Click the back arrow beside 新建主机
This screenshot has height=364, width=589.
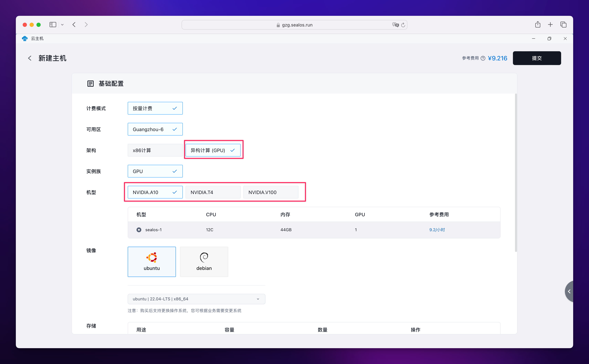point(30,58)
